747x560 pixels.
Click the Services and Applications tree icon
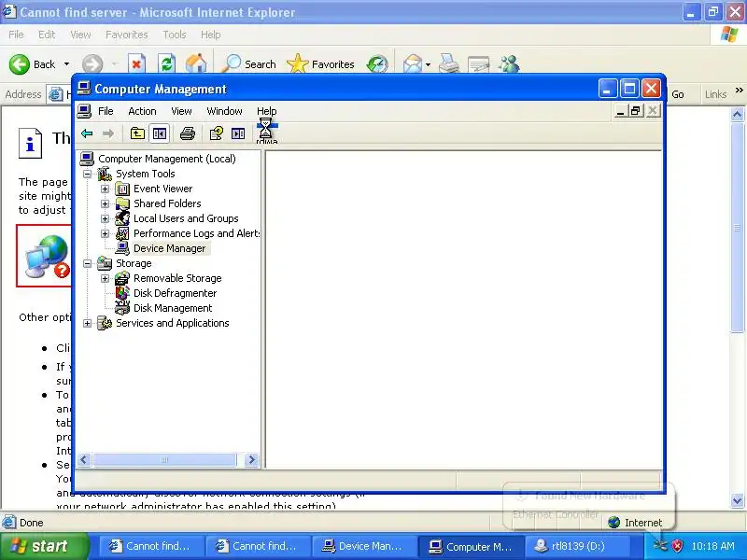pyautogui.click(x=105, y=323)
